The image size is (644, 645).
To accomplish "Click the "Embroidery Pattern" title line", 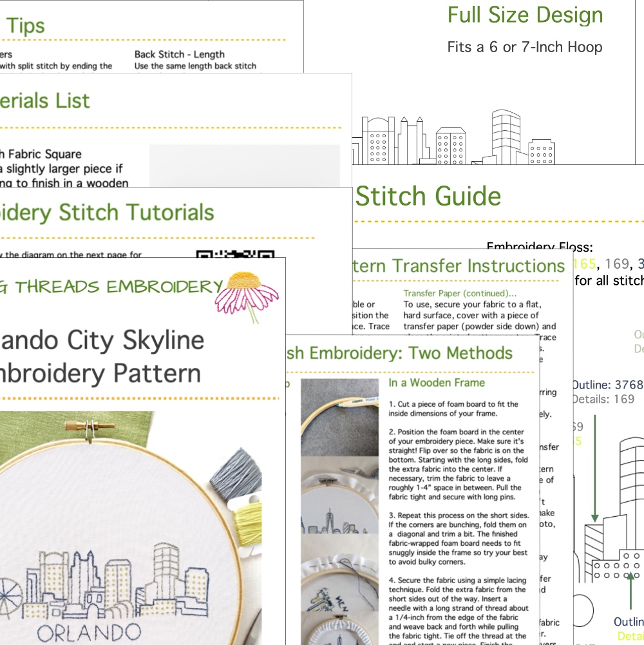I will [100, 374].
